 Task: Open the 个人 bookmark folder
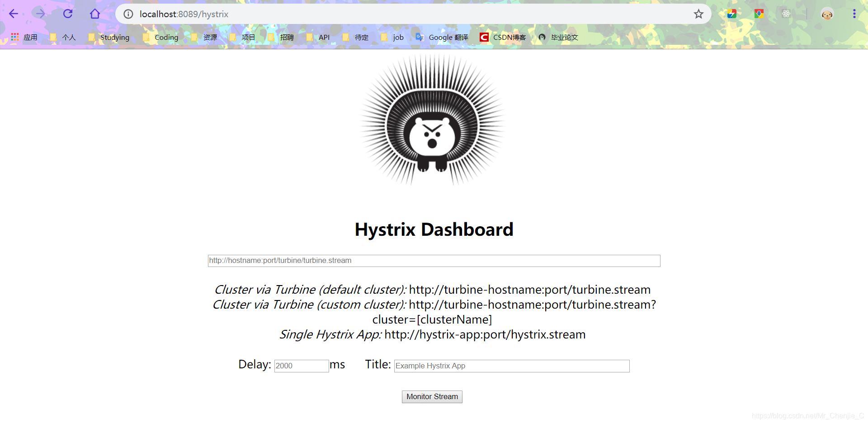63,37
